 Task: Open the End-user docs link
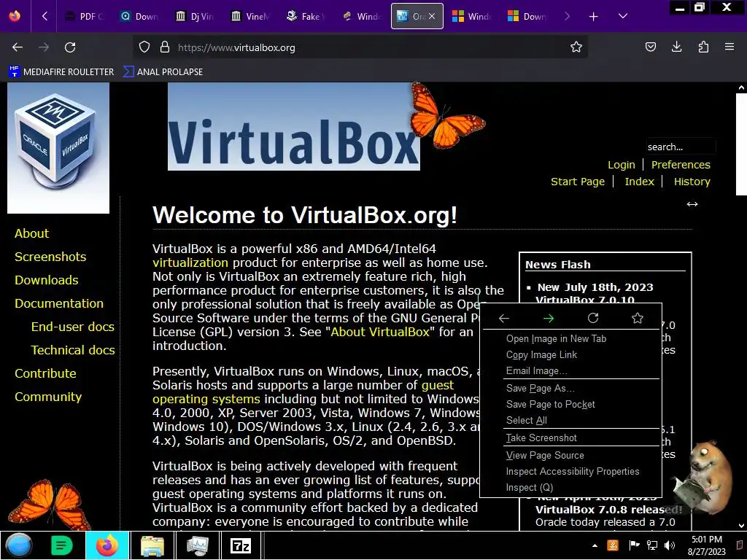click(x=73, y=327)
